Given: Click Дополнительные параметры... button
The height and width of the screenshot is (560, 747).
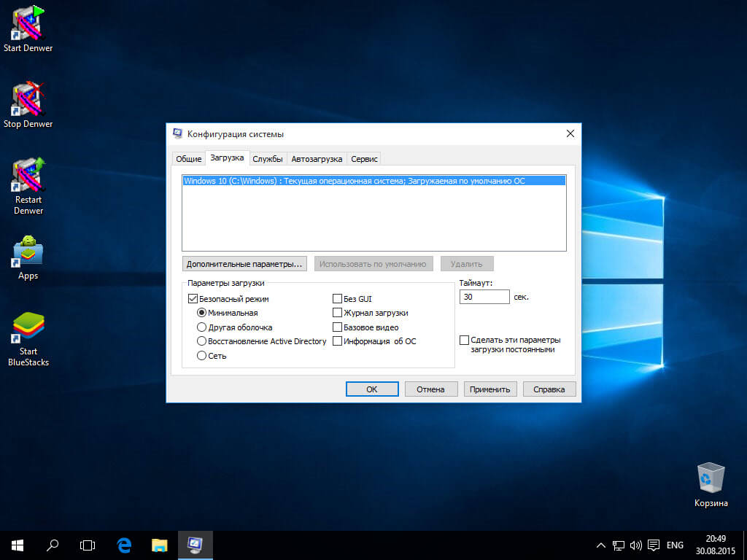Looking at the screenshot, I should click(244, 264).
